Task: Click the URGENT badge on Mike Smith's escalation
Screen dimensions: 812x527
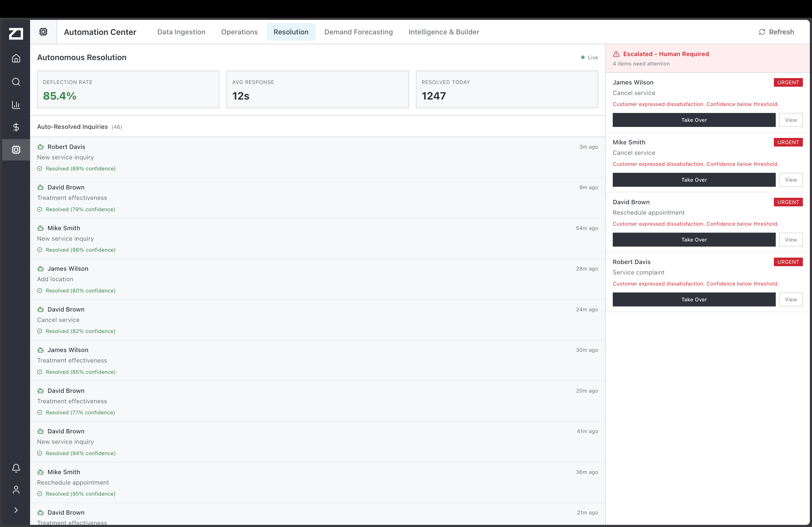Action: point(788,142)
